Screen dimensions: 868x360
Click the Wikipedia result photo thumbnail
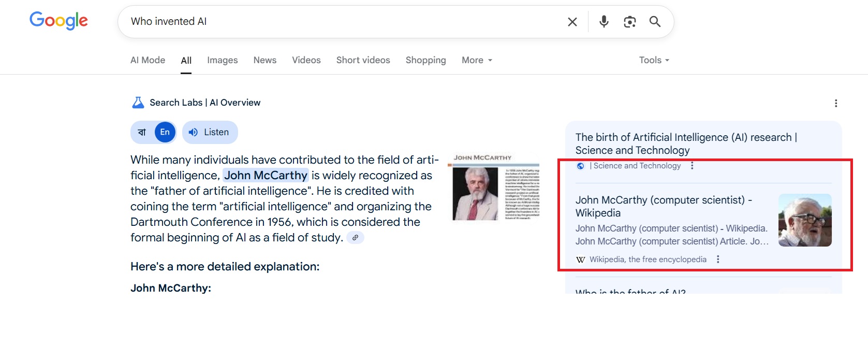[805, 220]
